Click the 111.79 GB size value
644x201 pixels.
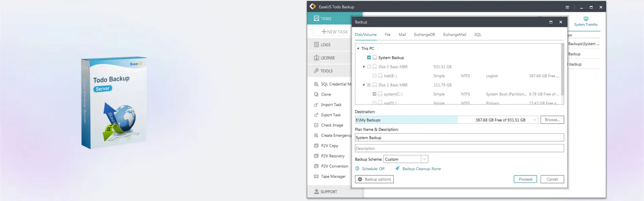442,85
